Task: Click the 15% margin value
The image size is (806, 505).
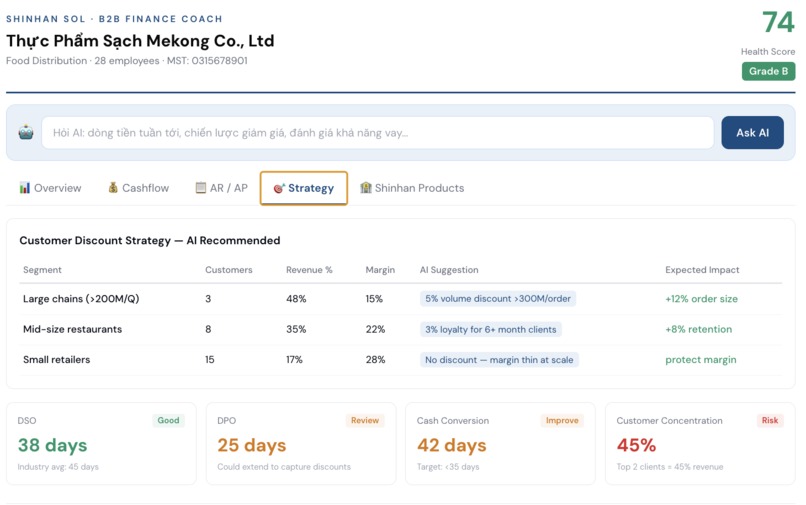Action: click(374, 299)
